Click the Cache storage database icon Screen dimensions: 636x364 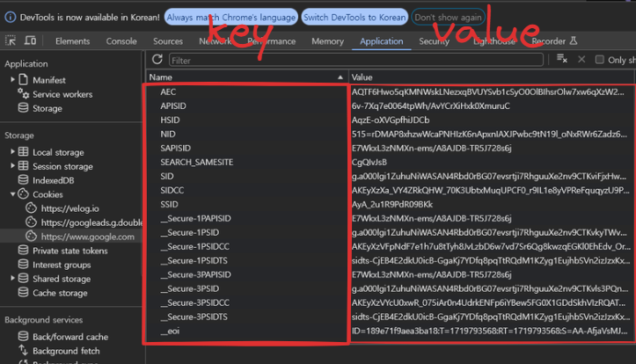[24, 292]
